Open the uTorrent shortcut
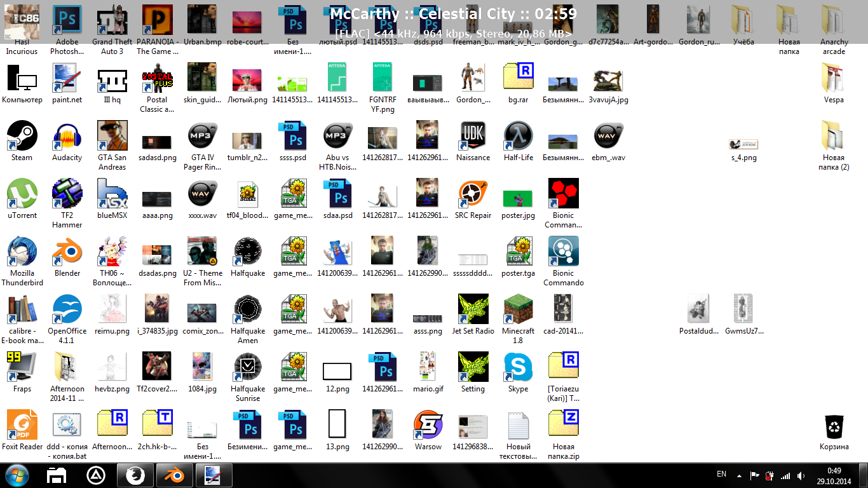Image resolution: width=868 pixels, height=488 pixels. coord(22,194)
